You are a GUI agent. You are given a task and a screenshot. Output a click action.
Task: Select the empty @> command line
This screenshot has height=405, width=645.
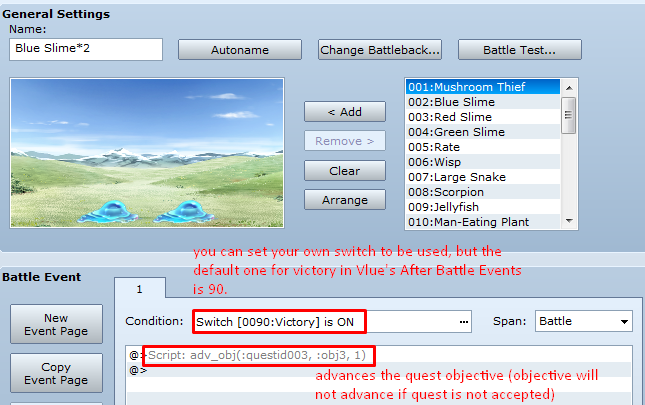pos(379,370)
